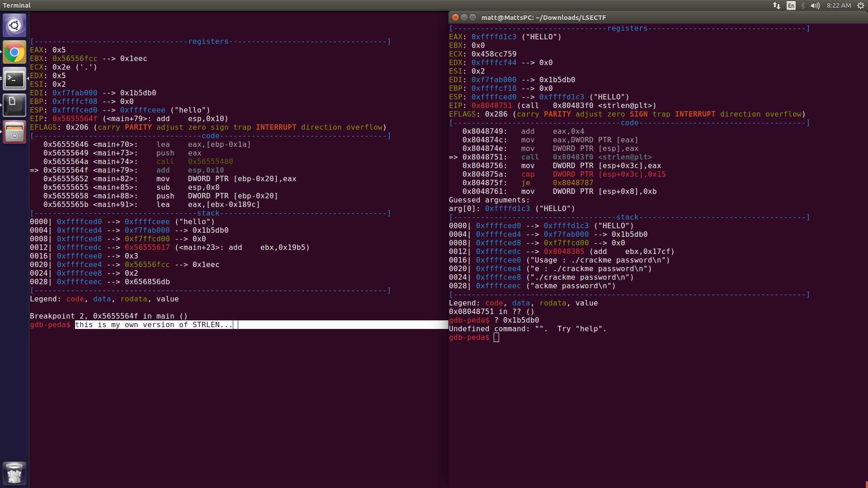
Task: Click right terminal EFLAGS: 0x286 line
Action: click(627, 114)
